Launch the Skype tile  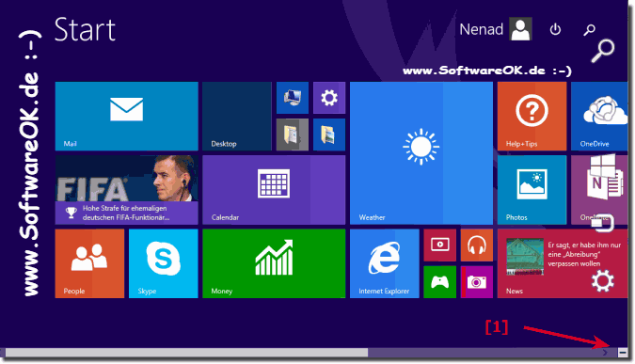[x=163, y=263]
